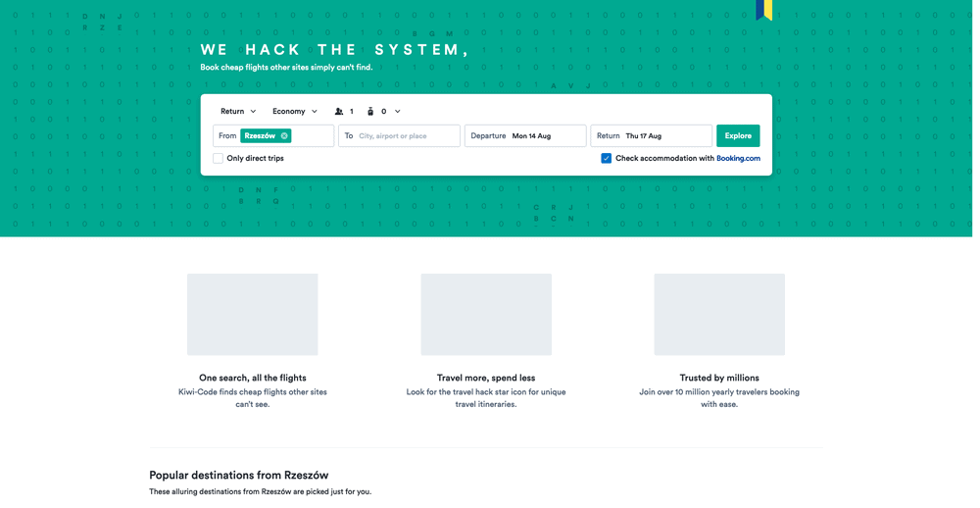Click the Explore button
Screen dimensions: 980x508
point(738,135)
